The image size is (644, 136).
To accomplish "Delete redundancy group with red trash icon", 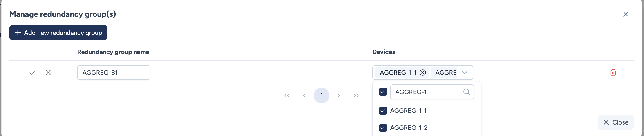I will click(613, 73).
